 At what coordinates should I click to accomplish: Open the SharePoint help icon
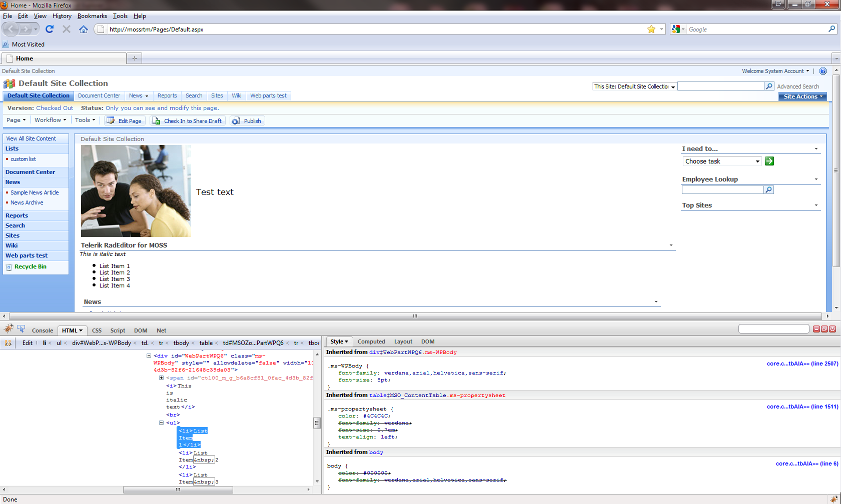point(823,71)
